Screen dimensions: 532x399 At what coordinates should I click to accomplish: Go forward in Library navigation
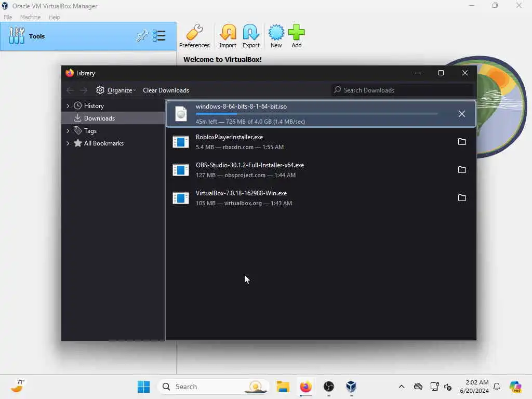point(84,90)
